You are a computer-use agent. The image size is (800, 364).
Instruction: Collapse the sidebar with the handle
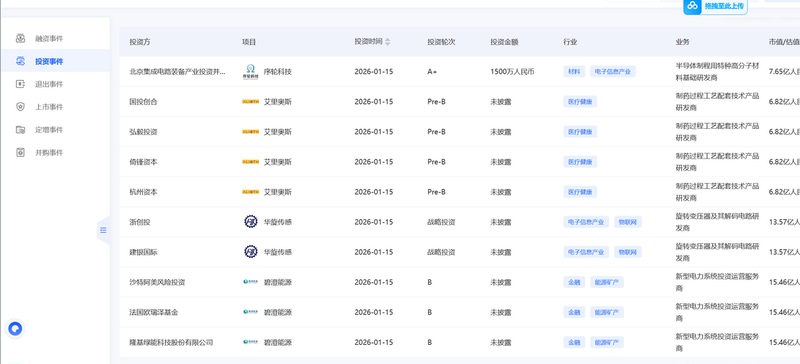pyautogui.click(x=104, y=230)
